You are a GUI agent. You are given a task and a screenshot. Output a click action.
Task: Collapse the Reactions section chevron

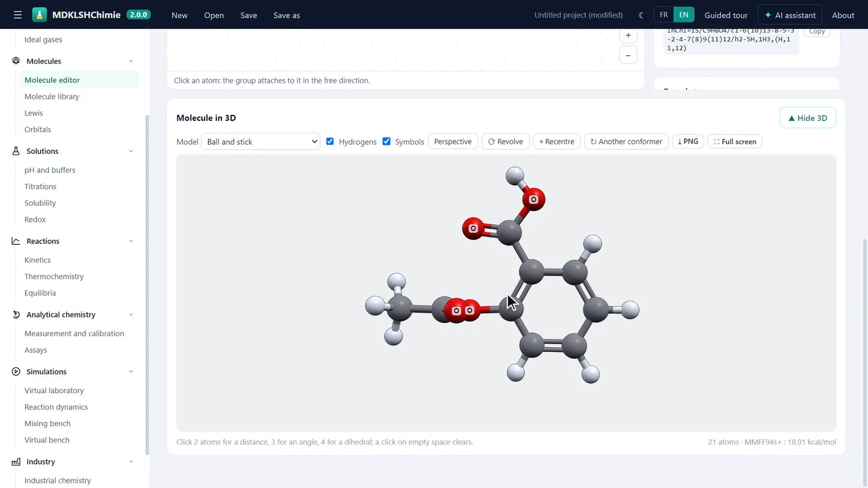coord(131,241)
